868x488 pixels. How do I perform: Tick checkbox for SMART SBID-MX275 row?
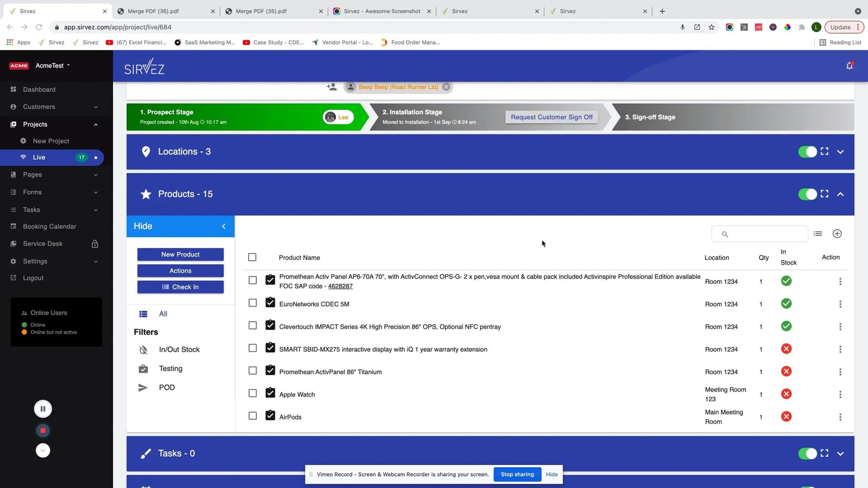[252, 348]
